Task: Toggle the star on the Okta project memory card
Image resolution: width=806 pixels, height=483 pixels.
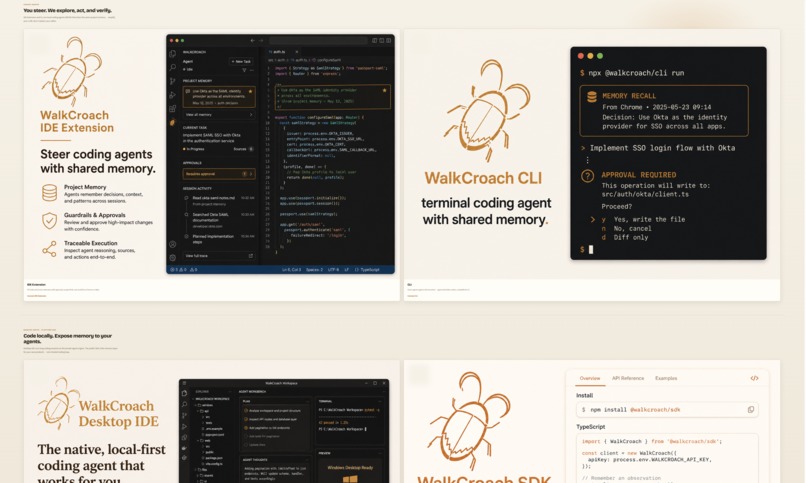Action: click(250, 91)
